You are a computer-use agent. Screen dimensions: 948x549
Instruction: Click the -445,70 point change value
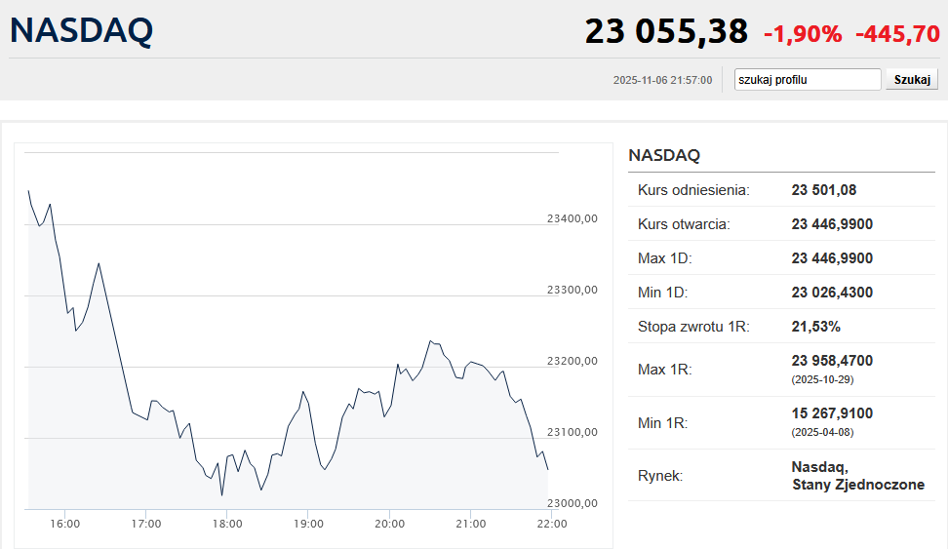click(x=897, y=34)
